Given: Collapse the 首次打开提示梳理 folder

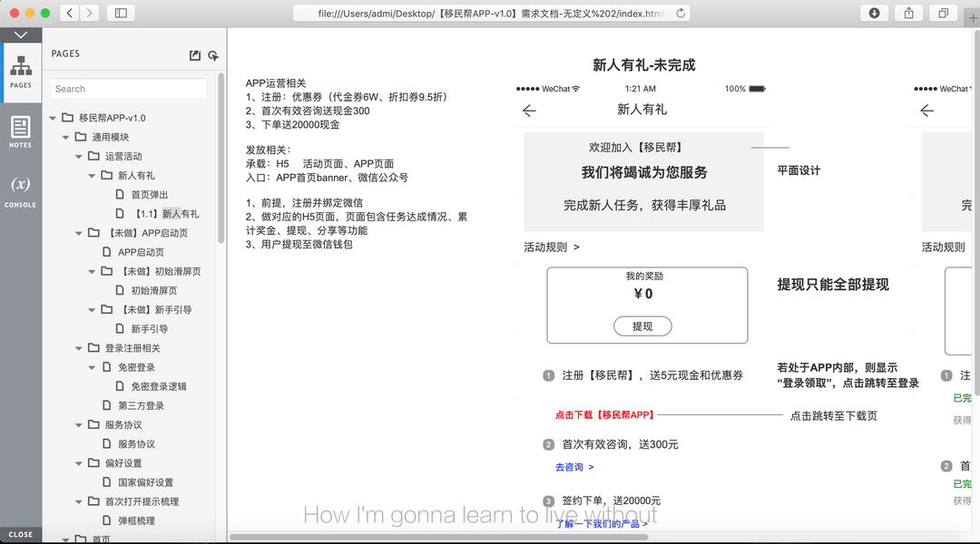Looking at the screenshot, I should click(x=79, y=501).
